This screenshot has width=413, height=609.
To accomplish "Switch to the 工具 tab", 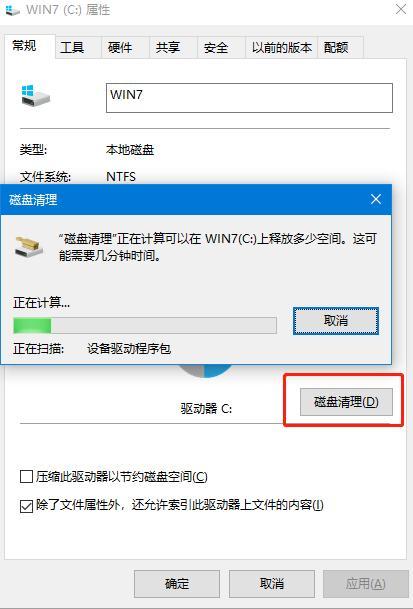I will pyautogui.click(x=72, y=48).
